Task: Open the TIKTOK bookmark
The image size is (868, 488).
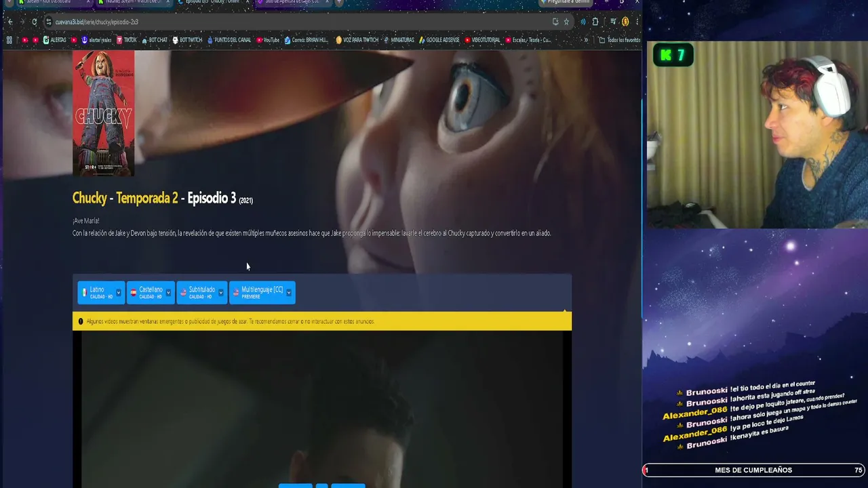Action: [x=127, y=40]
